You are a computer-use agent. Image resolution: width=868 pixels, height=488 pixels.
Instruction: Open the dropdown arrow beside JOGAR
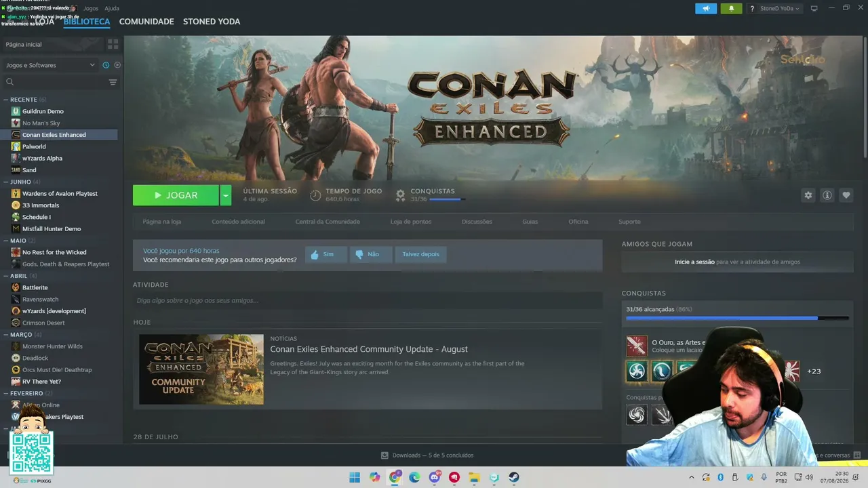point(226,195)
